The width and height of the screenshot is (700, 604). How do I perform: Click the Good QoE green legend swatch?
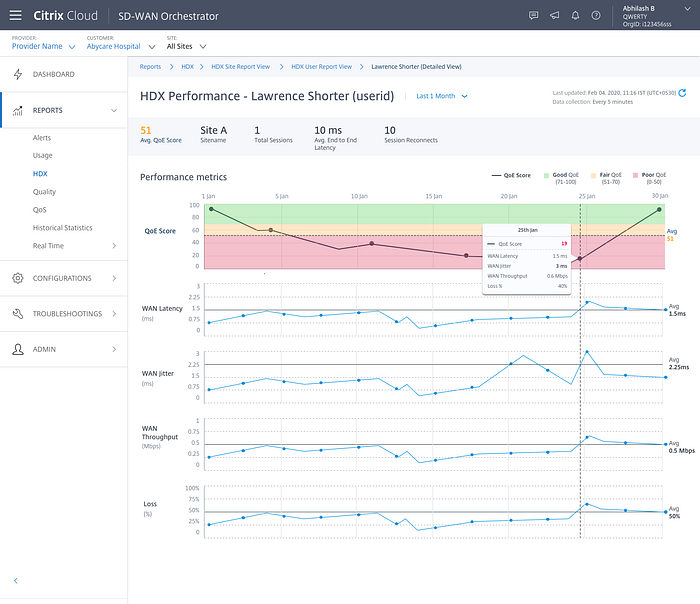(x=546, y=175)
